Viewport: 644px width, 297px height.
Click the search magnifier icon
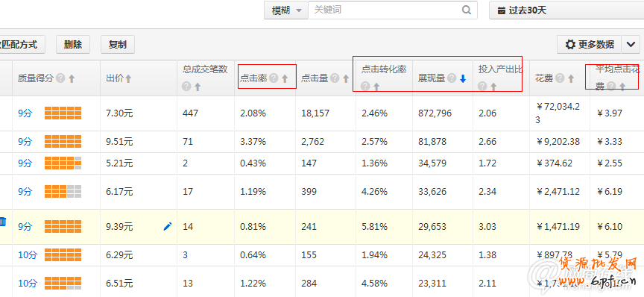point(467,10)
